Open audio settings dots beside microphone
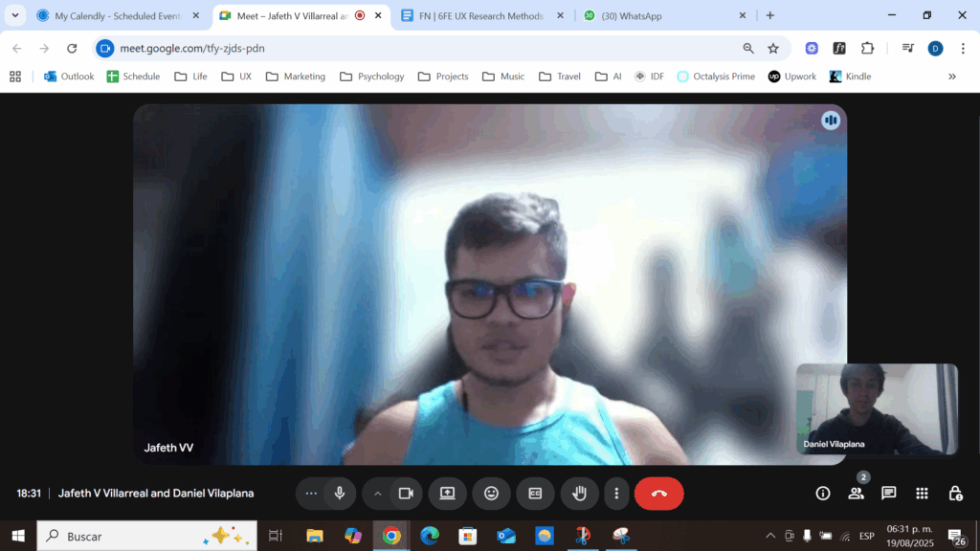The height and width of the screenshot is (551, 980). (311, 494)
